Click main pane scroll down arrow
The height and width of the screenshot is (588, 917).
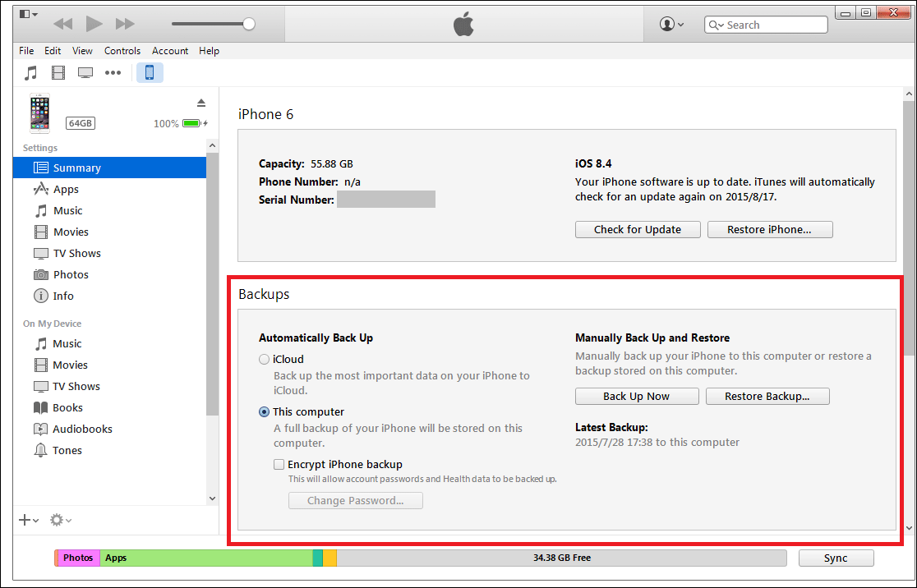[x=909, y=528]
